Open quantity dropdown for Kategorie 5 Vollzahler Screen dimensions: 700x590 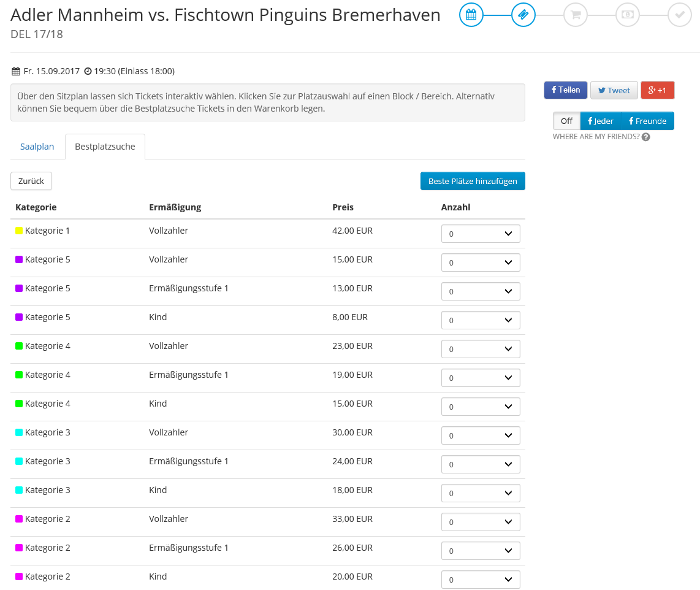pyautogui.click(x=481, y=262)
